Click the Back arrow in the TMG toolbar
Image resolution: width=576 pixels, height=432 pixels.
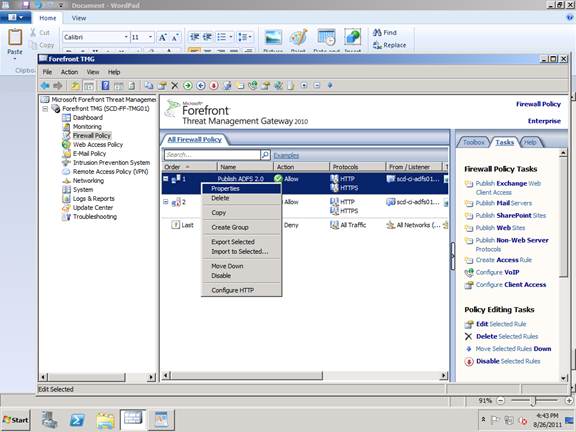point(45,86)
